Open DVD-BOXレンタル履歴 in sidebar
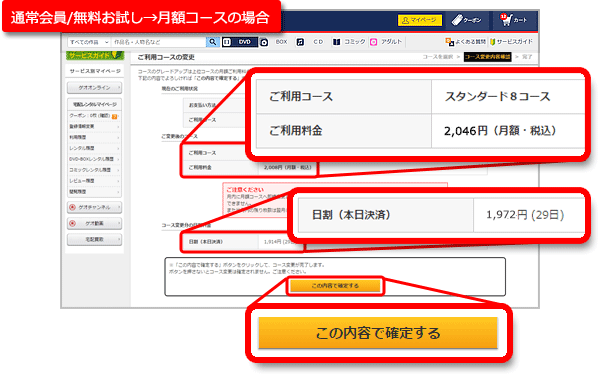Image resolution: width=600 pixels, height=382 pixels. point(95,159)
